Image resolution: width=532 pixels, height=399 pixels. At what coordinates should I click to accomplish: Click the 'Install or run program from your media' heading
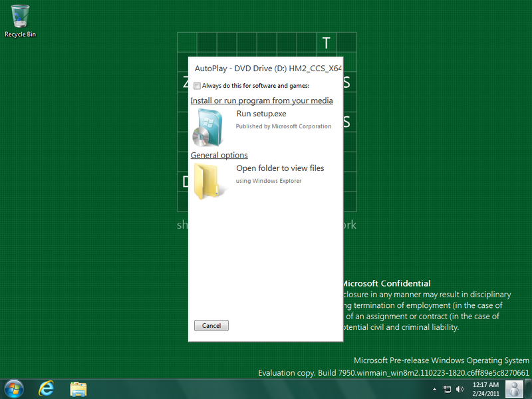261,100
